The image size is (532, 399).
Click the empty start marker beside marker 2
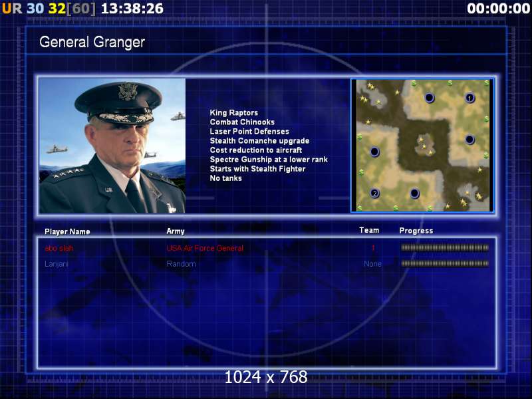tap(414, 194)
